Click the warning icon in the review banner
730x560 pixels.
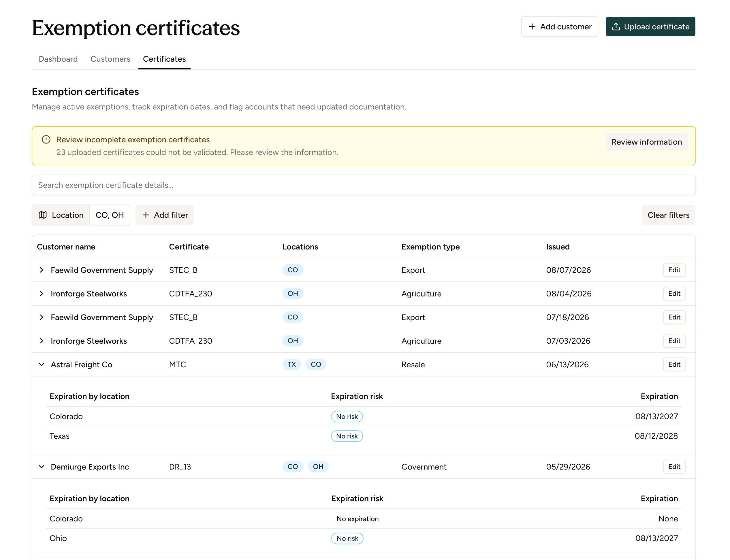tap(46, 139)
